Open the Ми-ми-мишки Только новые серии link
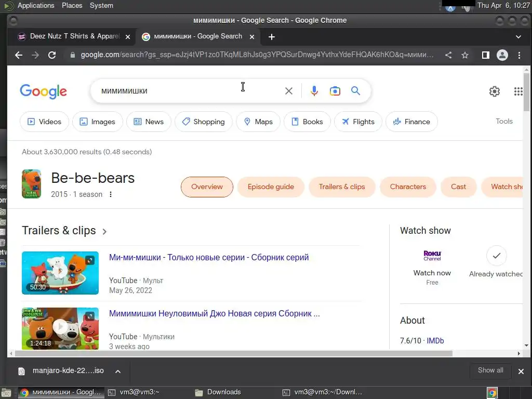 click(x=209, y=257)
